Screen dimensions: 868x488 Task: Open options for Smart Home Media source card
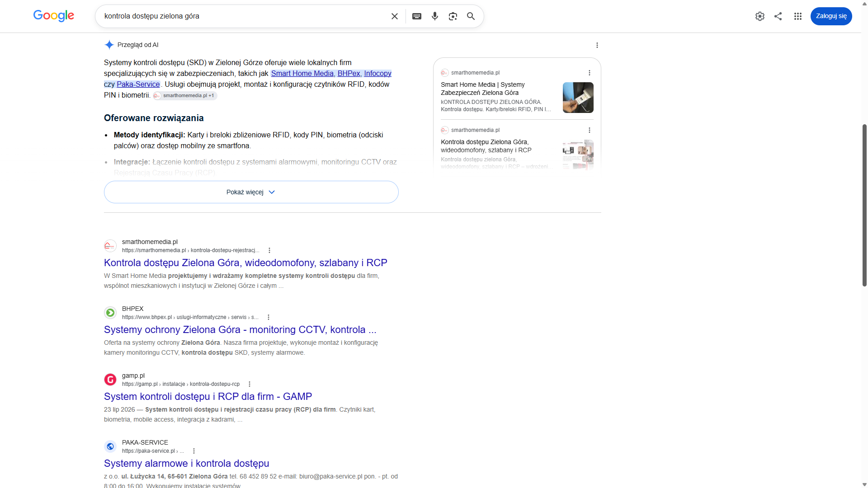590,73
